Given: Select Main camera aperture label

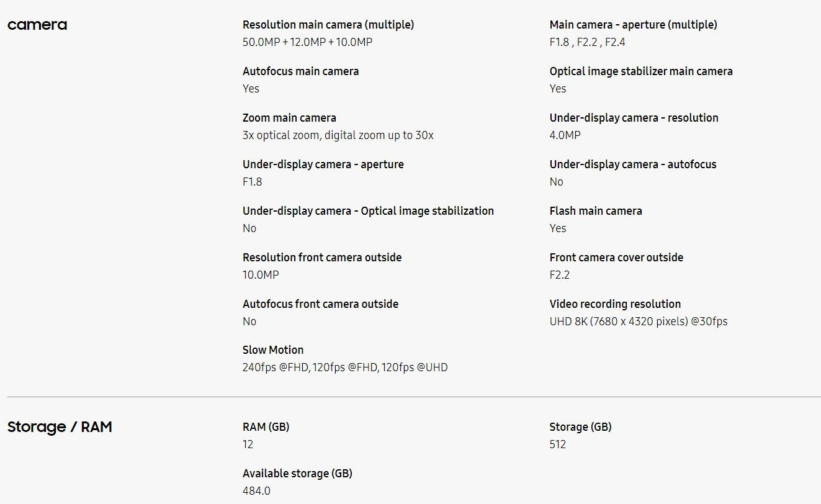Looking at the screenshot, I should [x=633, y=25].
